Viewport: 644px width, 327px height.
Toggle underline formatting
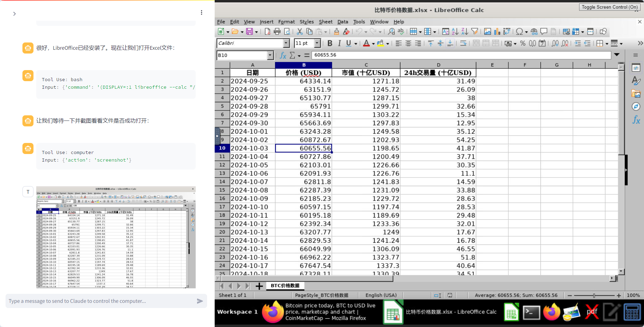(x=349, y=44)
